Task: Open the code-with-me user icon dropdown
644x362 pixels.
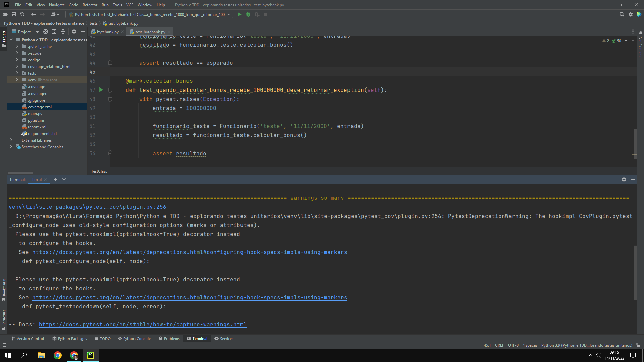Action: coord(55,14)
